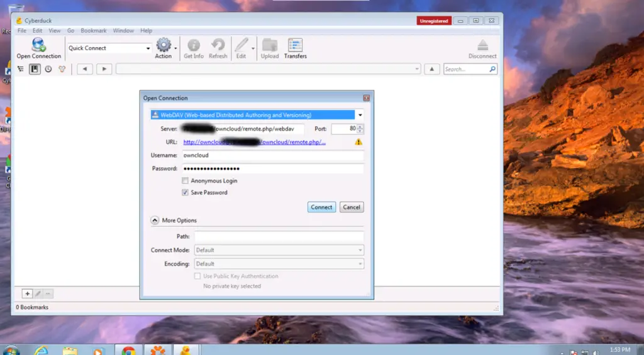Open the Window menu
This screenshot has height=355, width=644.
[x=123, y=31]
